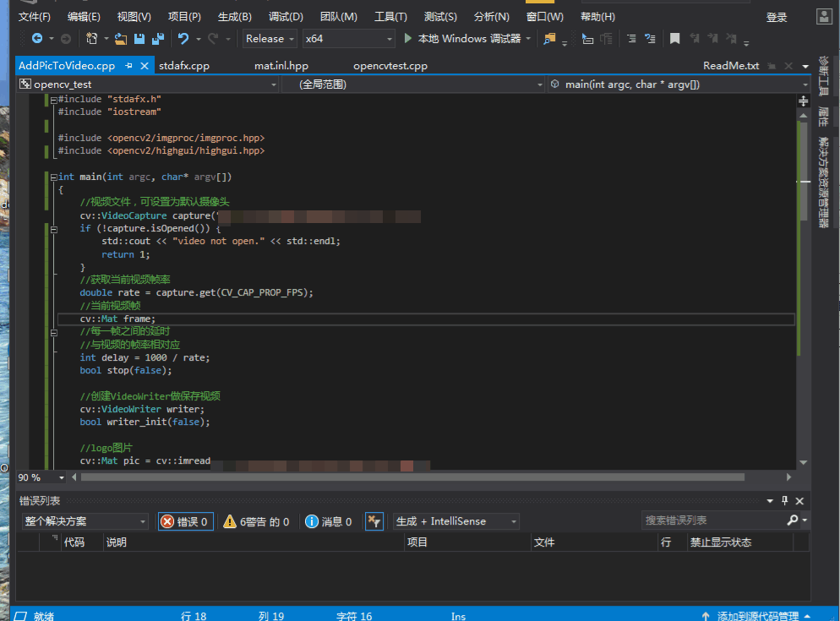Viewport: 840px width, 621px height.
Task: Switch to the ReadMe.txt tab
Action: tap(731, 65)
